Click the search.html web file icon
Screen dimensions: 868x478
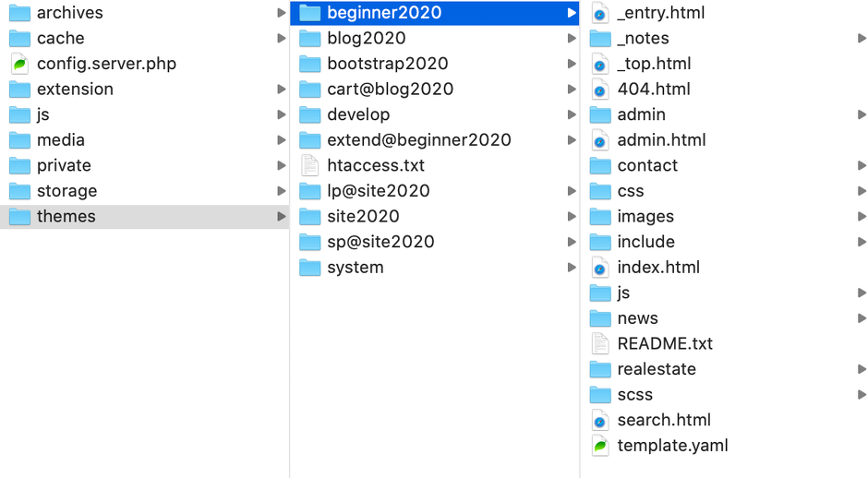click(x=600, y=421)
